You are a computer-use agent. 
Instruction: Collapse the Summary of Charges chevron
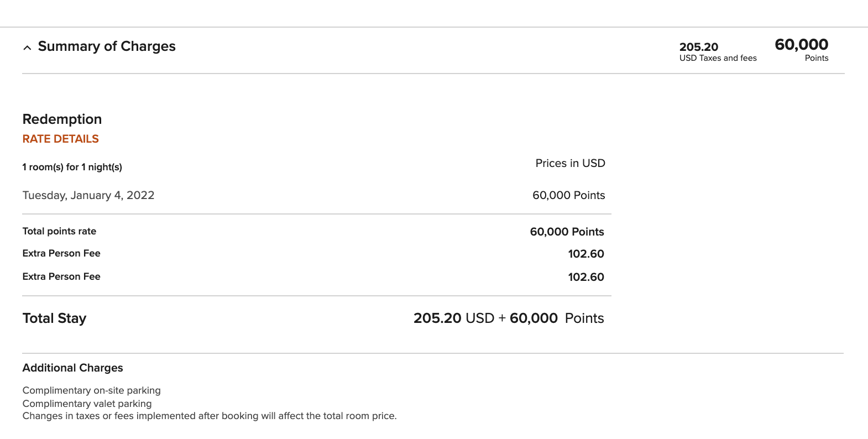pos(27,48)
